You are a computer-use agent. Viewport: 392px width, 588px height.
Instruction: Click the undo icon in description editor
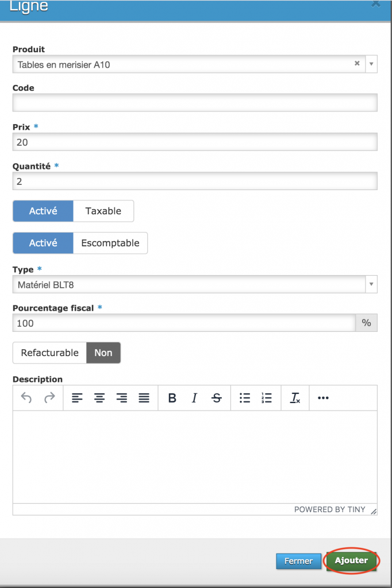(x=26, y=398)
